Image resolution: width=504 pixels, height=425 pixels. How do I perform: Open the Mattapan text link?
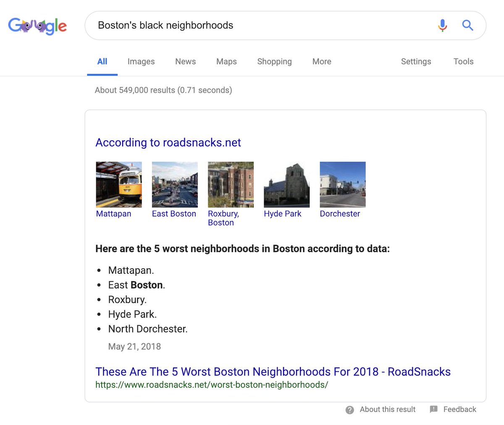click(113, 214)
